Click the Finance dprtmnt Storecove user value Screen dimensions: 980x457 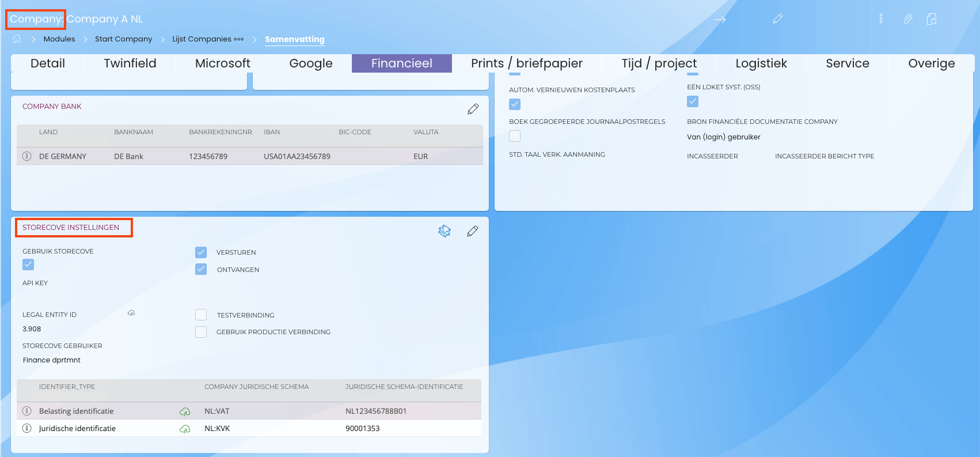click(x=52, y=360)
